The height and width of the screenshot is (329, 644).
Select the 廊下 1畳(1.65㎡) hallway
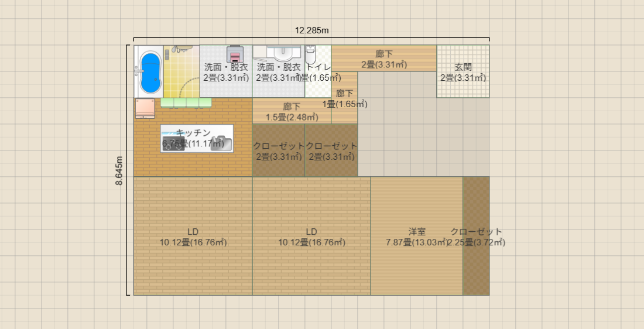(345, 98)
